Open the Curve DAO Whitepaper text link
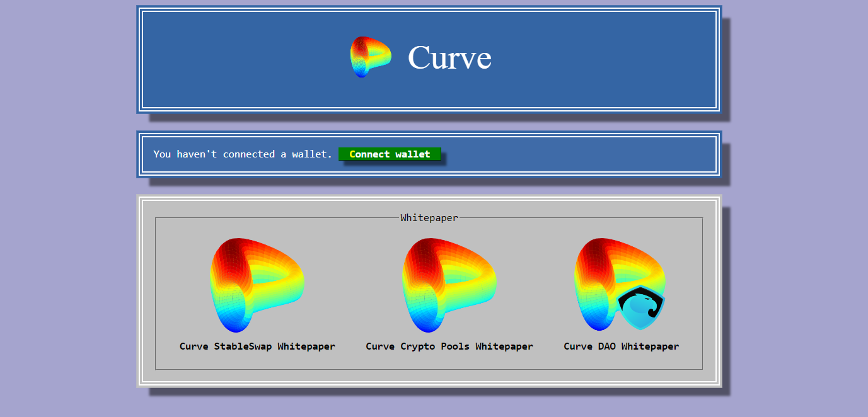Viewport: 868px width, 417px height. coord(622,346)
